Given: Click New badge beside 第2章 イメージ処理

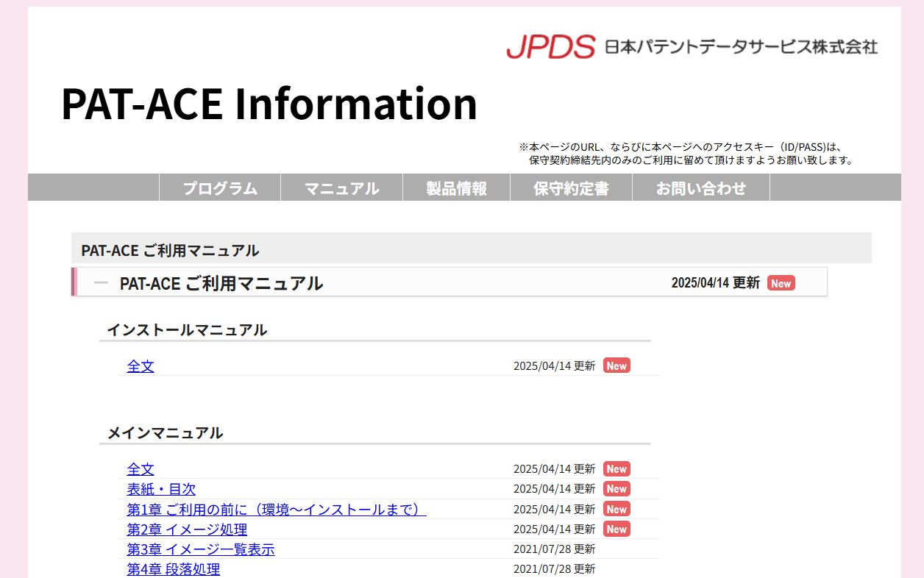Looking at the screenshot, I should (616, 529).
